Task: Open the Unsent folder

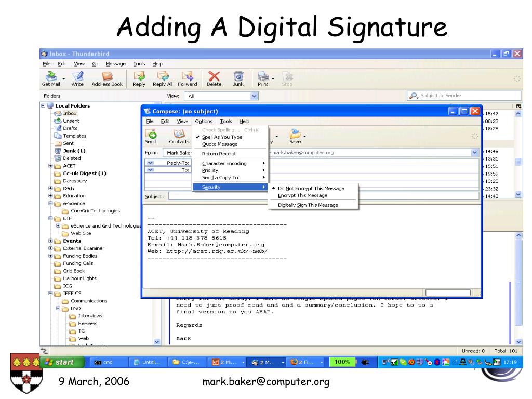Action: click(x=71, y=121)
